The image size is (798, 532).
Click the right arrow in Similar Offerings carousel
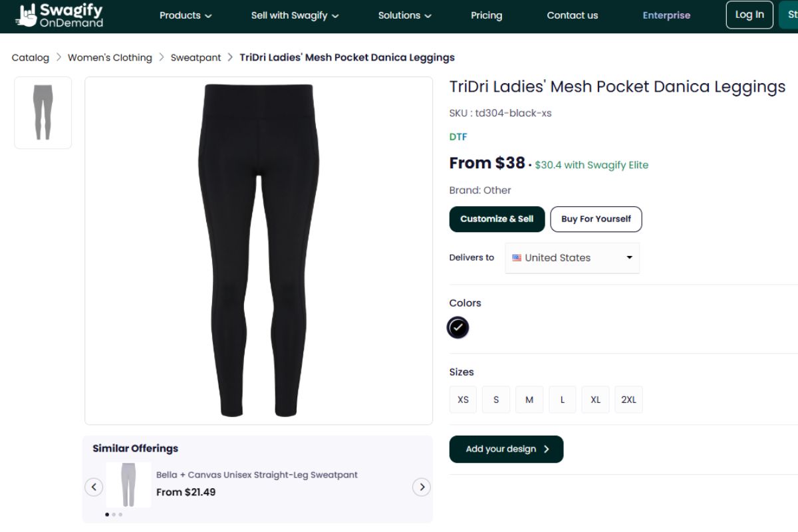(422, 487)
